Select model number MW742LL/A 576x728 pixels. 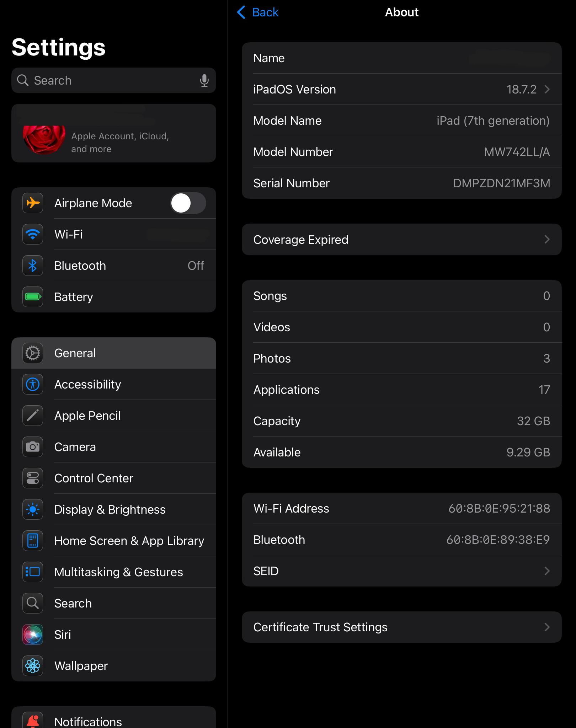(x=517, y=152)
